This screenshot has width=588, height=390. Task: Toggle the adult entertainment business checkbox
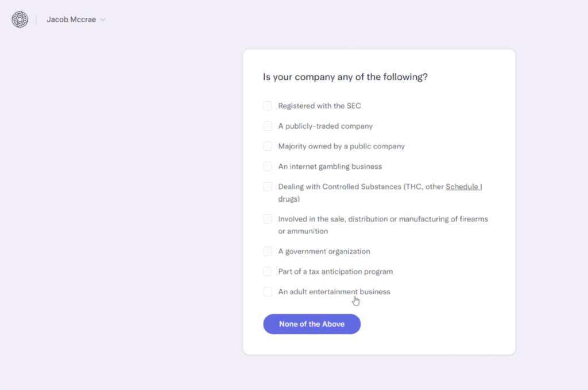pyautogui.click(x=268, y=292)
